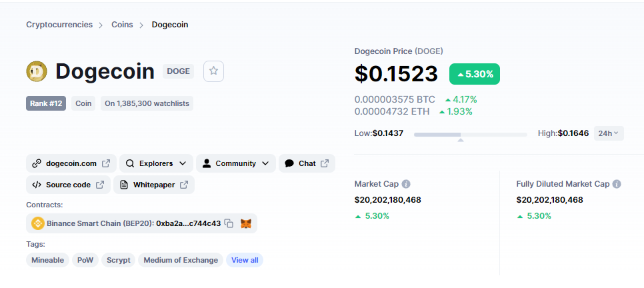
Task: Open the Source code link
Action: pos(68,185)
